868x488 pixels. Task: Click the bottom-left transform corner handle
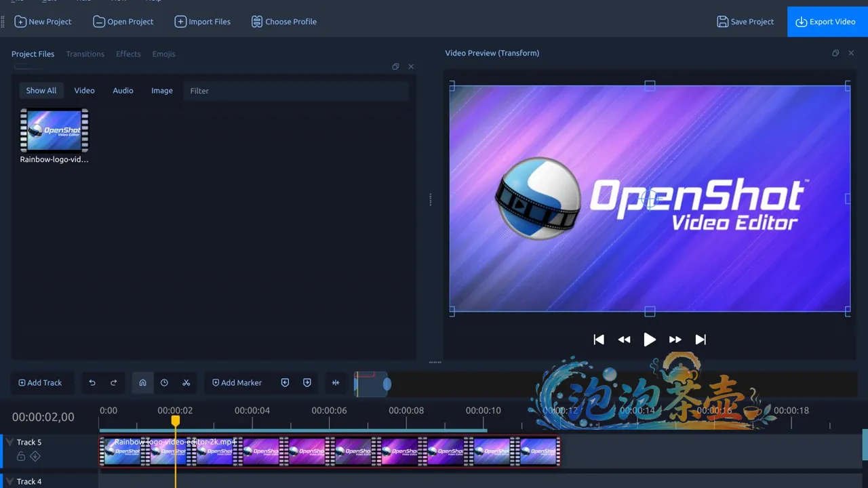pos(452,311)
